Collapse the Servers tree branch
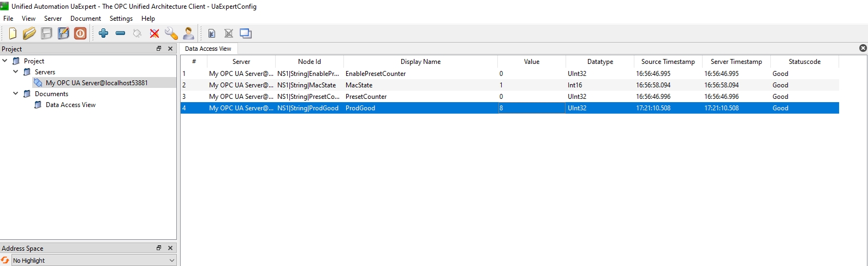 [16, 72]
